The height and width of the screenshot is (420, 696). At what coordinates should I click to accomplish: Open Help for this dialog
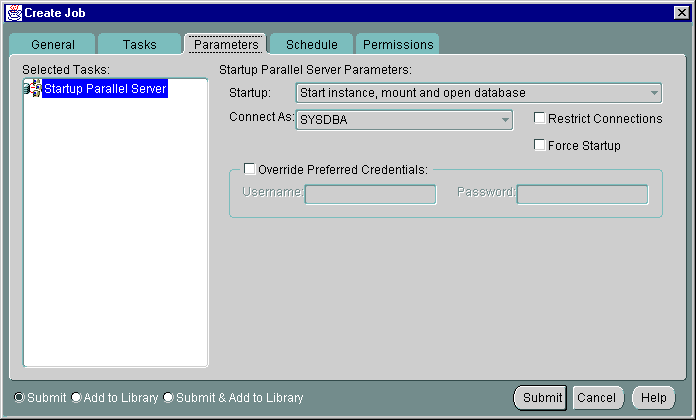[x=653, y=398]
